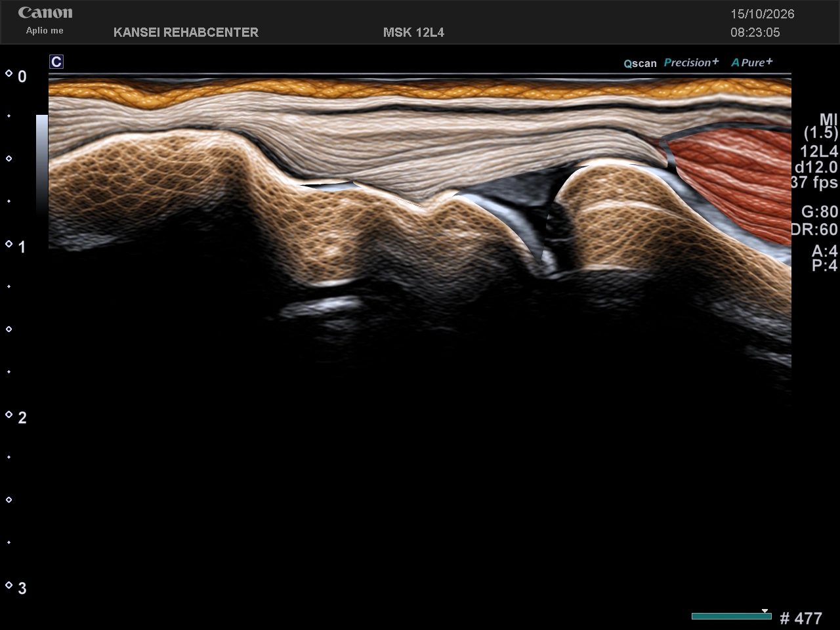Click the A:4 parameter
Image resolution: width=840 pixels, height=630 pixels.
(x=825, y=251)
